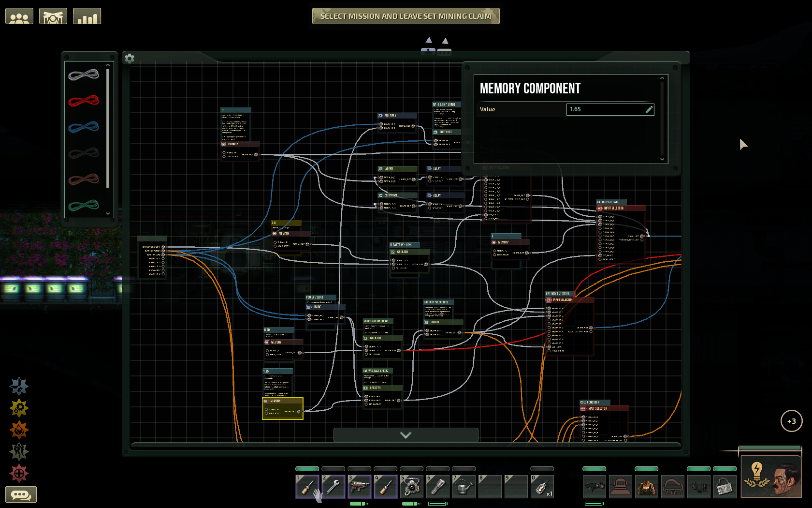
Task: Pick the green wire from the list
Action: 84,206
